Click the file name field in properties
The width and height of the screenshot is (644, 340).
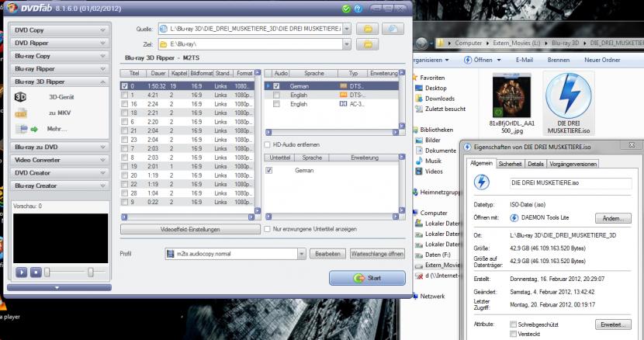570,183
